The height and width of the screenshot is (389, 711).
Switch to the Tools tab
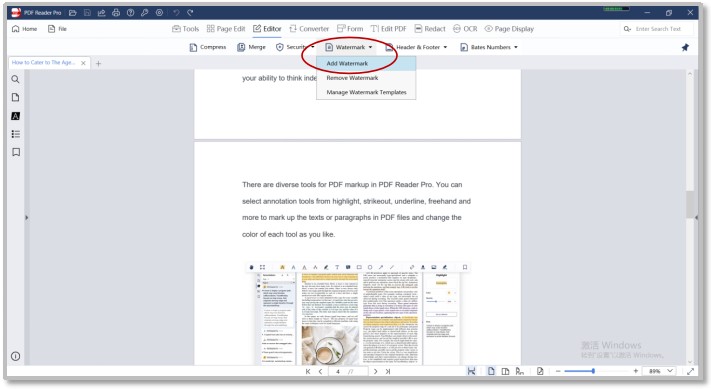[185, 29]
